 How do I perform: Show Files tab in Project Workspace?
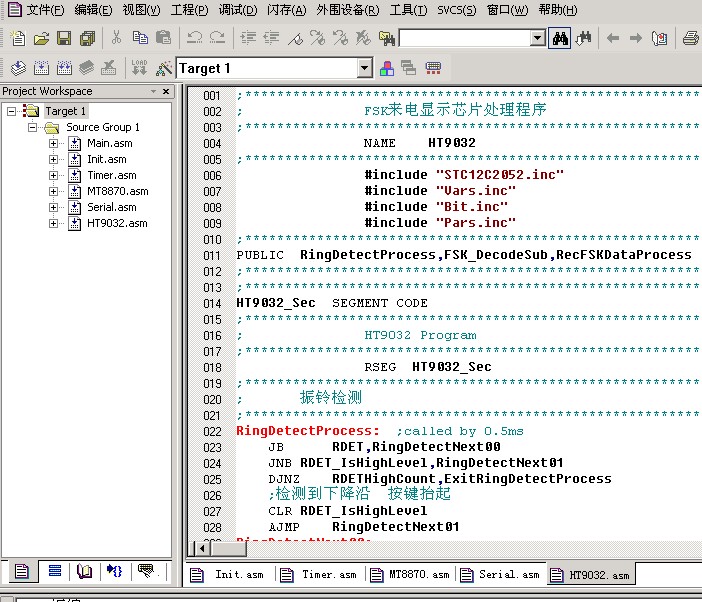click(x=21, y=571)
